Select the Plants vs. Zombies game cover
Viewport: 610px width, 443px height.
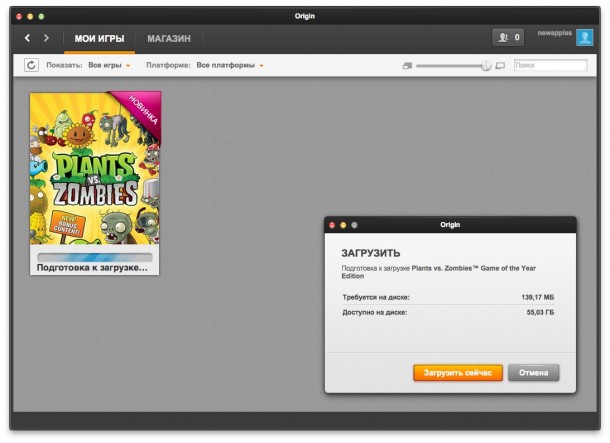click(95, 168)
